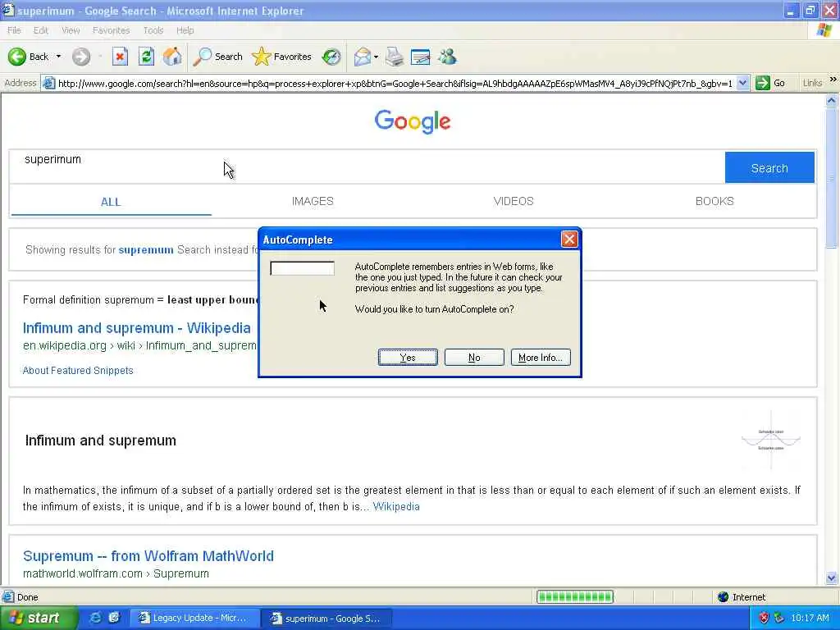
Task: Click inside the Address bar URL field
Action: coord(395,84)
